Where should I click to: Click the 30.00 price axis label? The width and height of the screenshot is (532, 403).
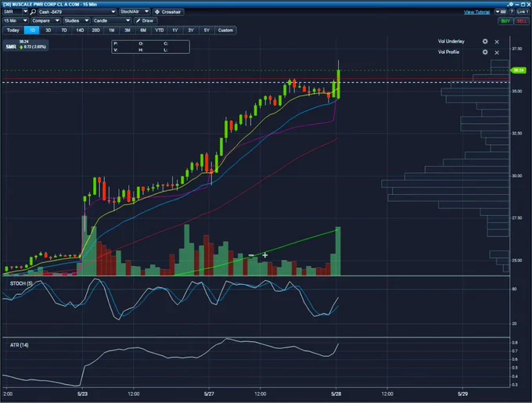pyautogui.click(x=517, y=176)
